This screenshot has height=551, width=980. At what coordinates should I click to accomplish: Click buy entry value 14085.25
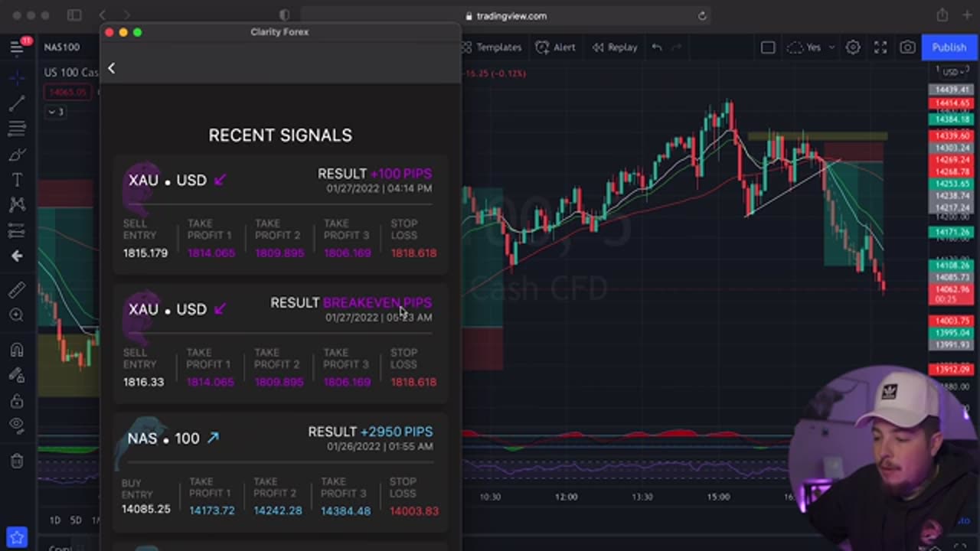[145, 509]
